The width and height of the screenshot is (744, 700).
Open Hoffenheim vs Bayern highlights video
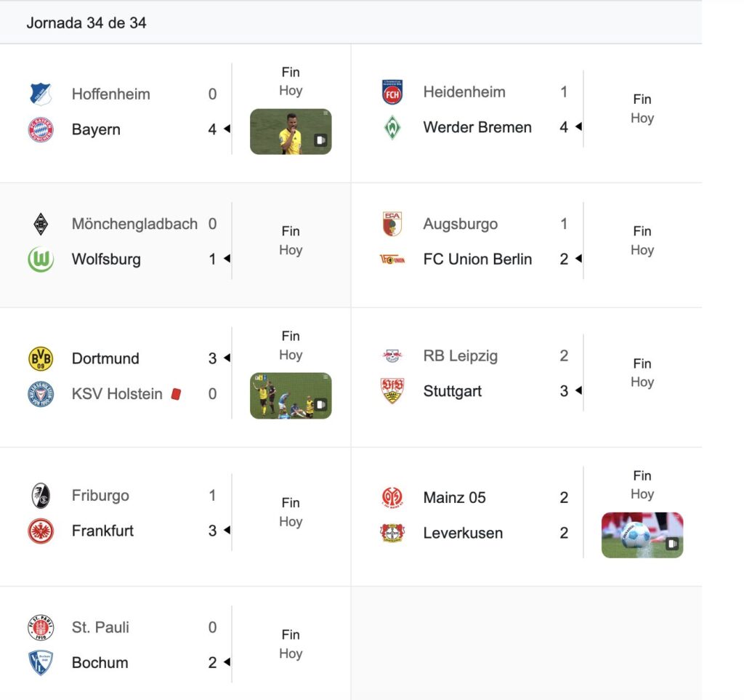pyautogui.click(x=291, y=132)
